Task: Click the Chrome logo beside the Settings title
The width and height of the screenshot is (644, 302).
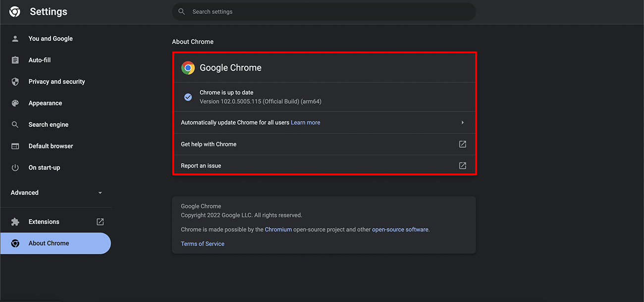Action: (15, 12)
